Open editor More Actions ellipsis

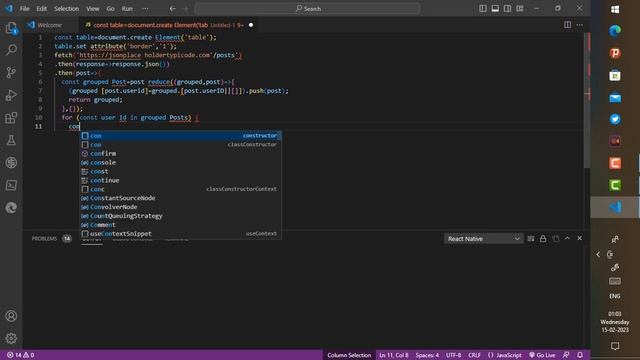[x=580, y=25]
